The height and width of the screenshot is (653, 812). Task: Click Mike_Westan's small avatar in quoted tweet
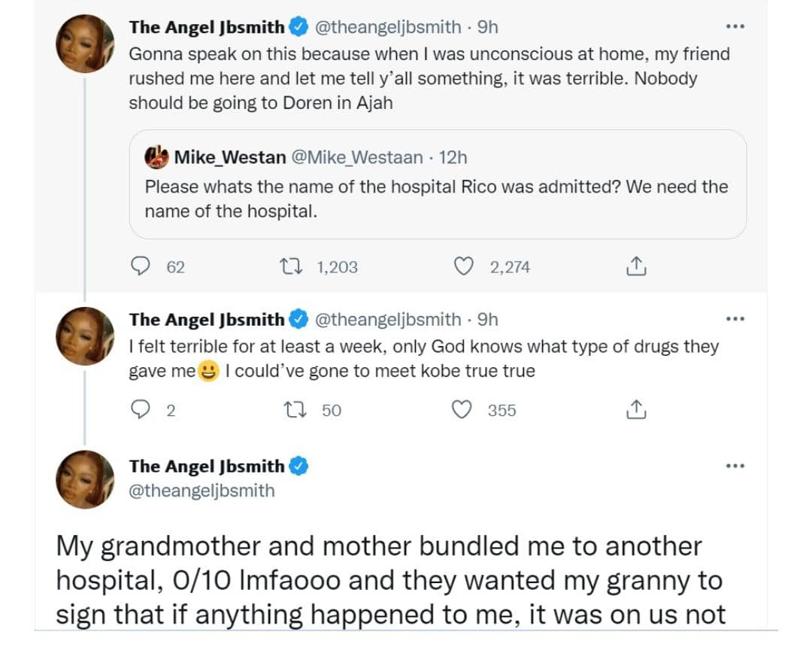157,157
